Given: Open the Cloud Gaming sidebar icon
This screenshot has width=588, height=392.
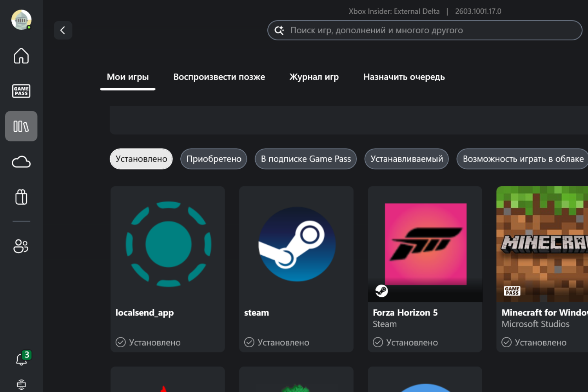Looking at the screenshot, I should coord(21,162).
